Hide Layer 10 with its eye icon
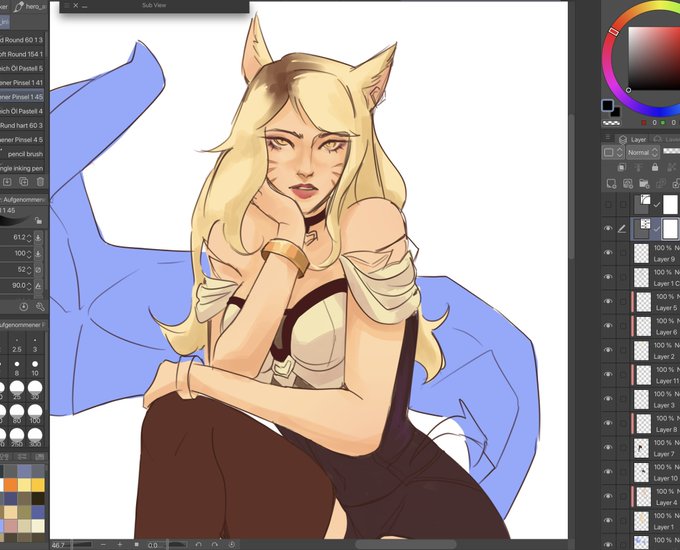680x550 pixels. tap(608, 471)
